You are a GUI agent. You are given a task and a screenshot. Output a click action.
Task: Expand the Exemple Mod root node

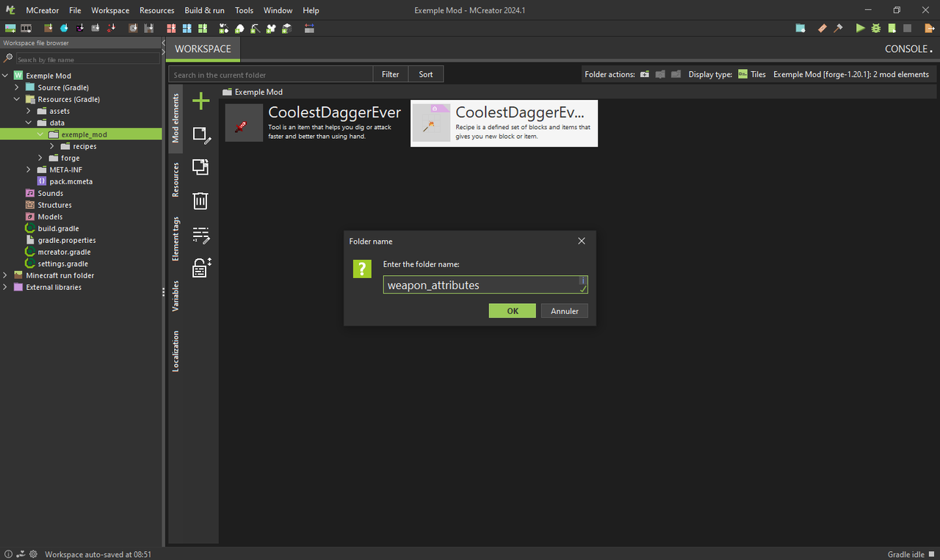[5, 76]
